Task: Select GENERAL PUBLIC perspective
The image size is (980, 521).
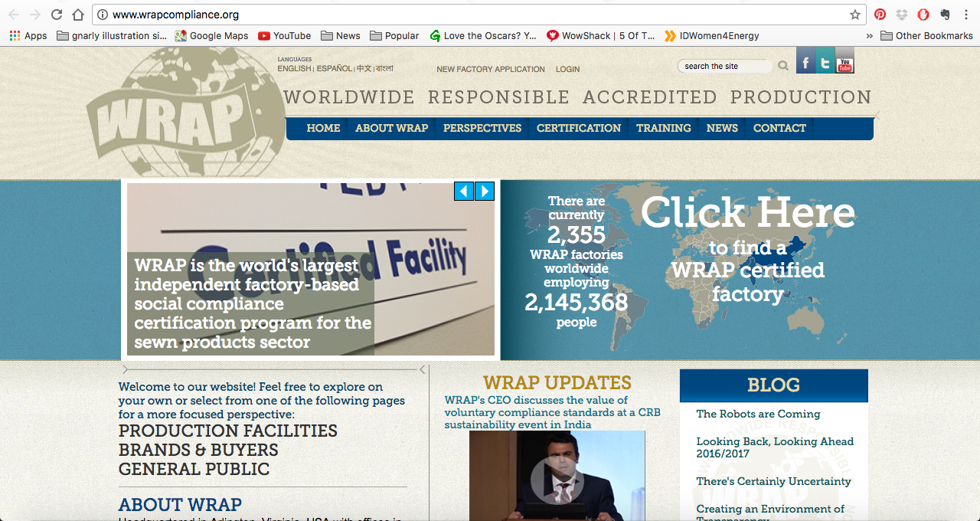Action: point(194,469)
